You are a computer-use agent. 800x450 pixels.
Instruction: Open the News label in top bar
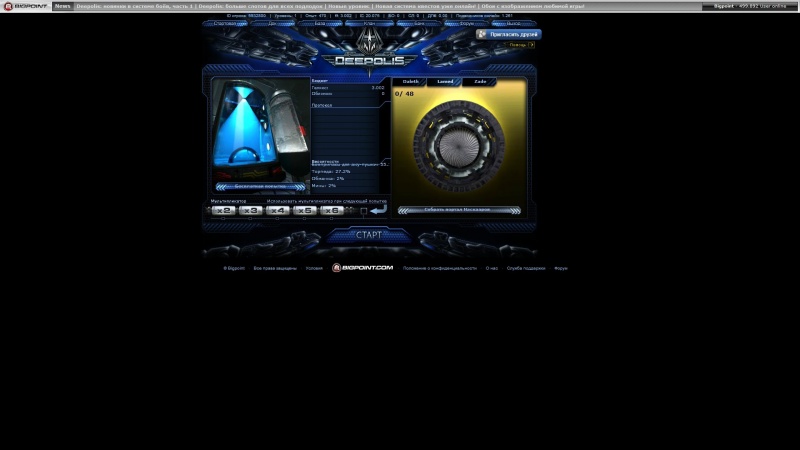pos(62,6)
